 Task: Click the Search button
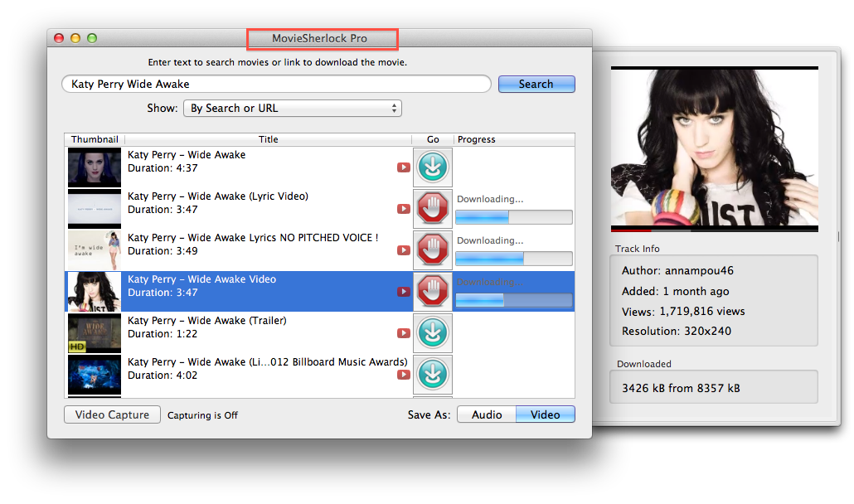[536, 84]
